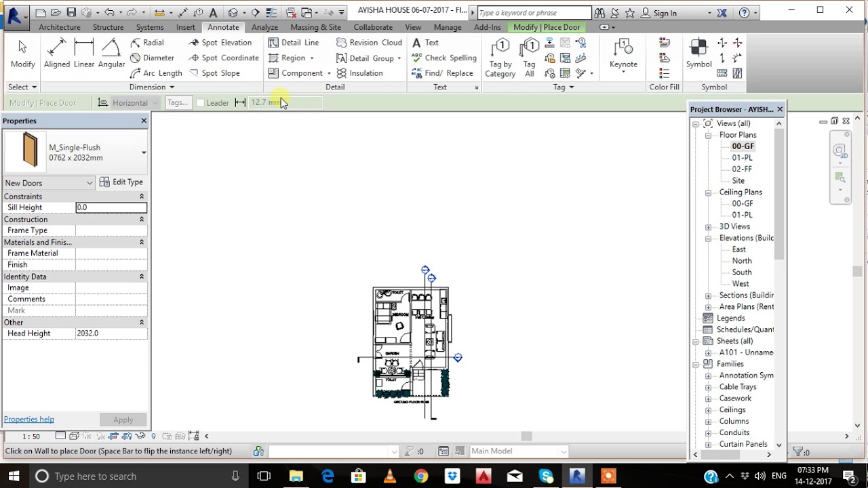Open the Keynote tool
868x488 pixels.
click(x=623, y=54)
